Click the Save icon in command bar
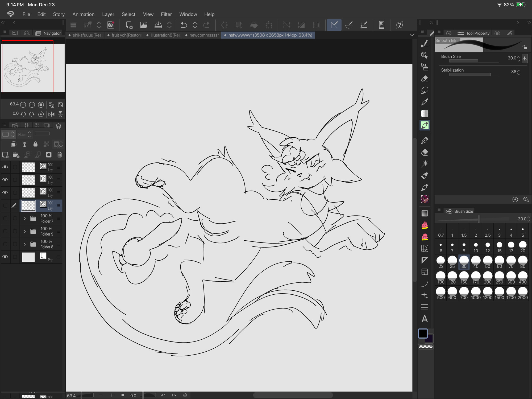This screenshot has width=532, height=399. click(158, 25)
